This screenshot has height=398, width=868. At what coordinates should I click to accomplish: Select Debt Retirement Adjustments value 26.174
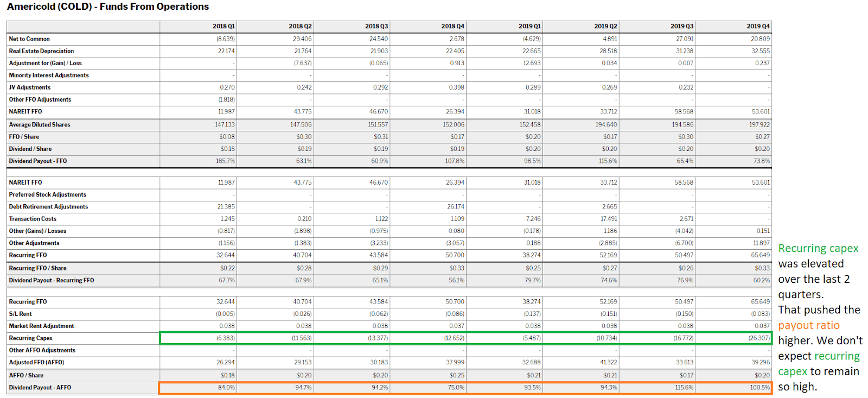[456, 207]
